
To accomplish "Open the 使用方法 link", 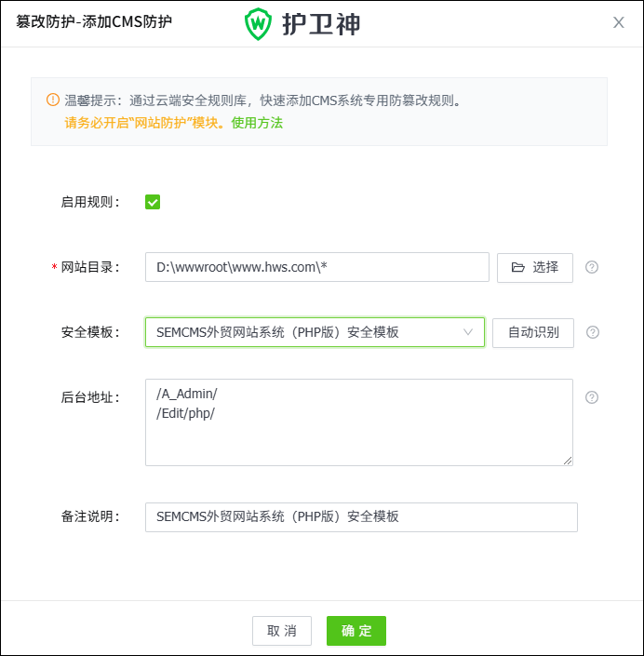I will point(257,123).
